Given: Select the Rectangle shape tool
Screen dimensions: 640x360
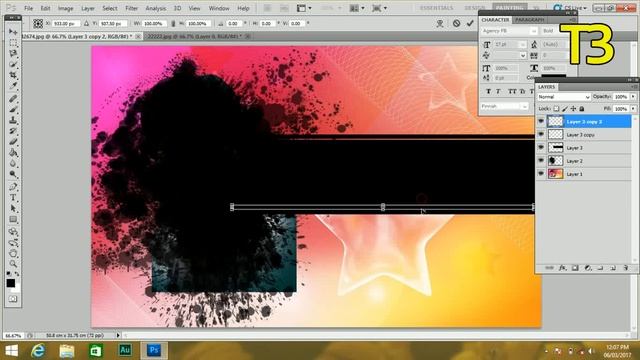Looking at the screenshot, I should 13,220.
